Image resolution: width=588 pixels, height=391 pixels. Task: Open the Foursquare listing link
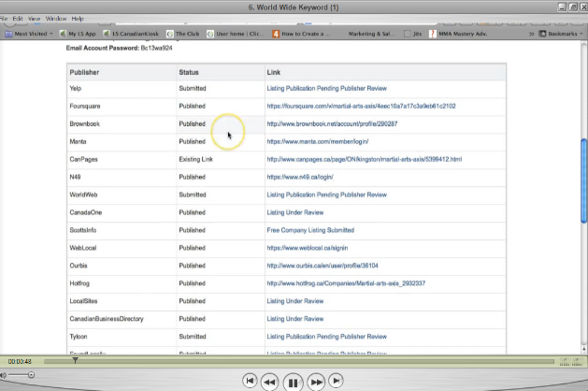pos(361,107)
